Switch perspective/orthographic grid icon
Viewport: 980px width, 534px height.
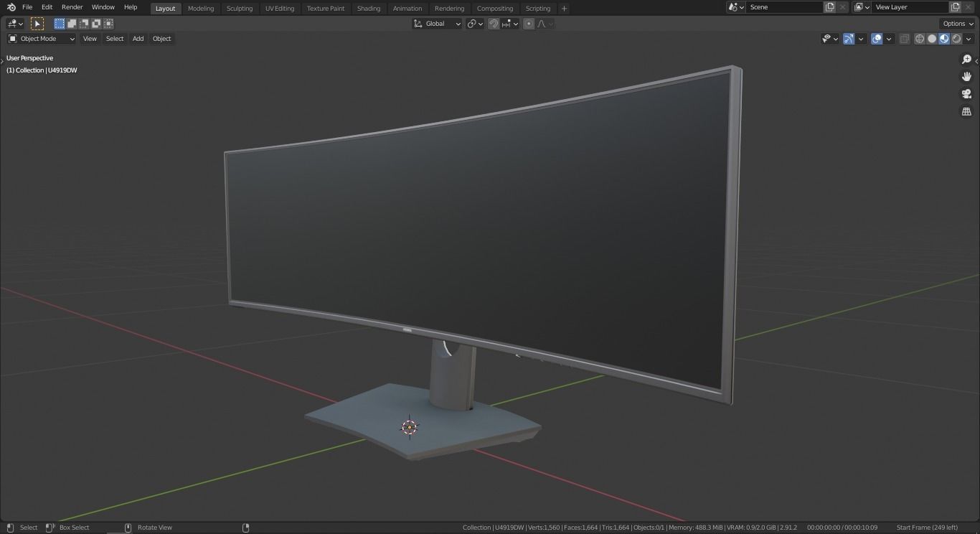click(x=966, y=111)
